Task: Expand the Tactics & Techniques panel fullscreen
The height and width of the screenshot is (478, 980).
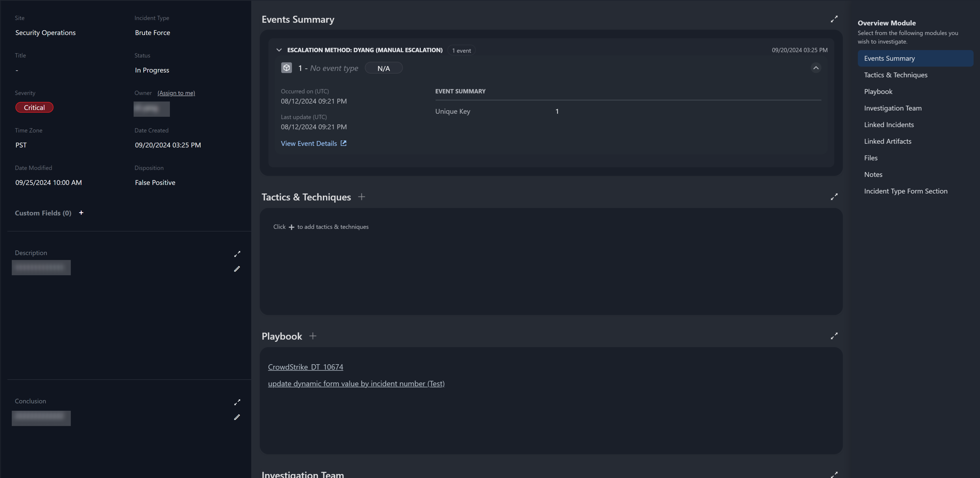Action: (x=834, y=196)
